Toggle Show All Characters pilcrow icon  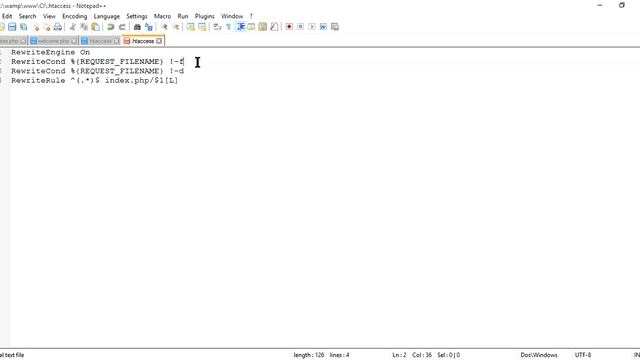tap(229, 27)
